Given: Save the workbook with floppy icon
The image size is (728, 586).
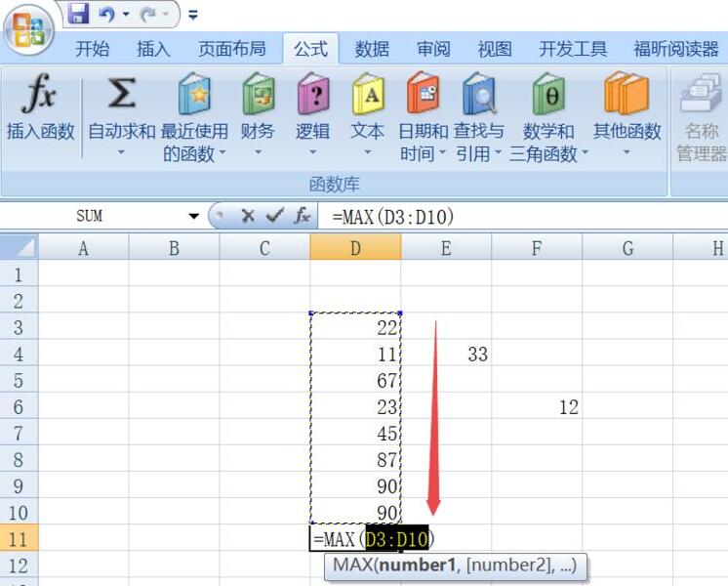Looking at the screenshot, I should pos(78,13).
